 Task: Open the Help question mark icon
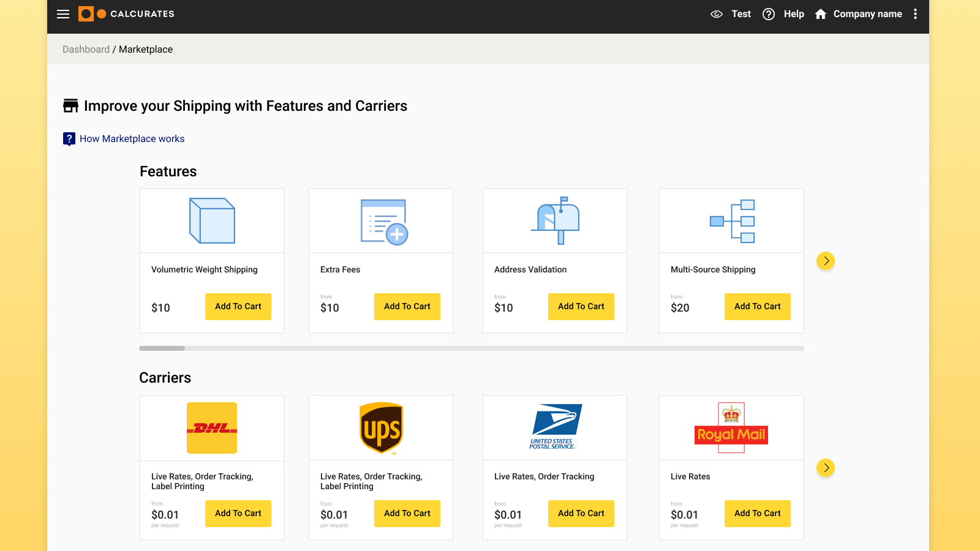769,14
